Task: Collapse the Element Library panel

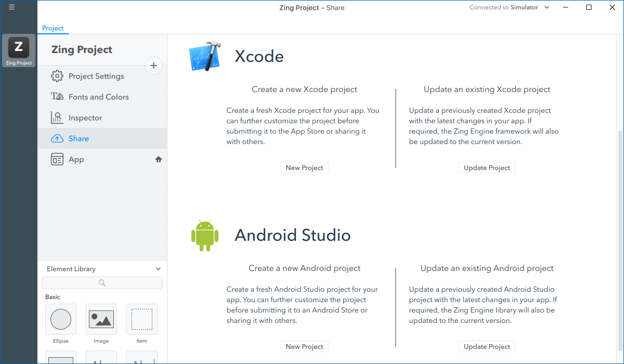Action: coord(158,269)
